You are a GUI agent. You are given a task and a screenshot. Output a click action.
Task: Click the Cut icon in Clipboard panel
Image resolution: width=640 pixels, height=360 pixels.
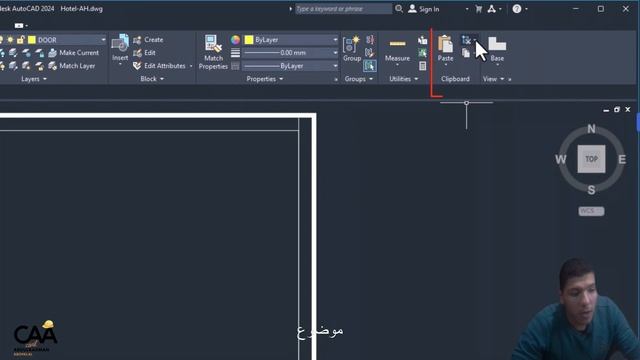(466, 40)
